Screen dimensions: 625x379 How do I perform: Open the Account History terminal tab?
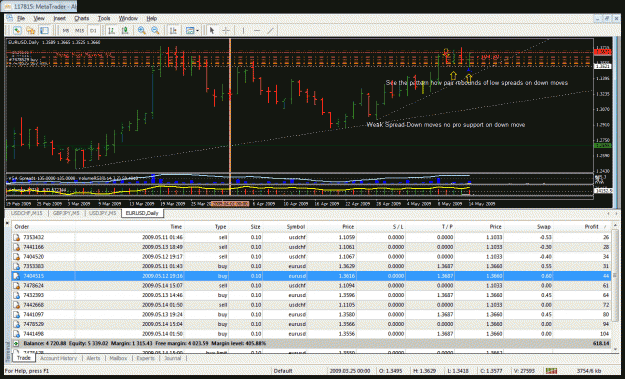58,358
